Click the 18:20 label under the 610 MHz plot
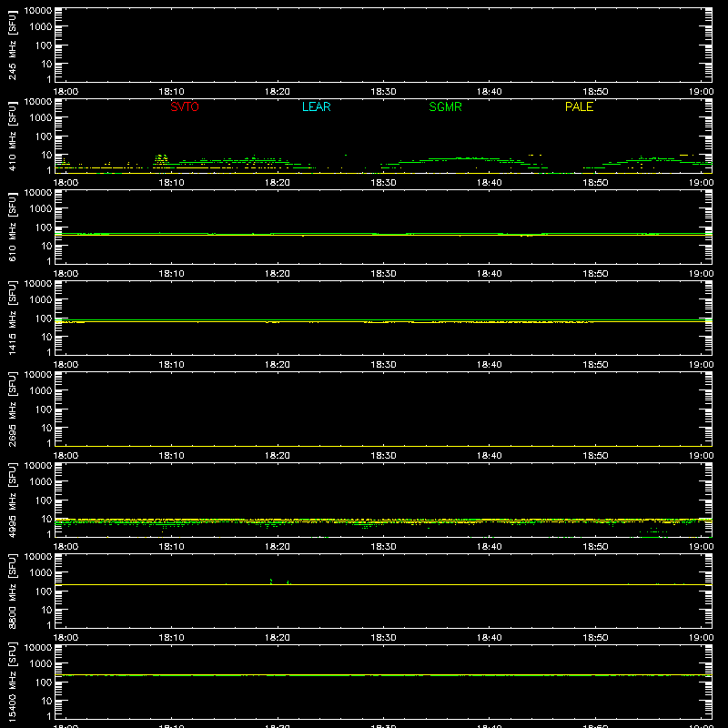 pos(278,274)
